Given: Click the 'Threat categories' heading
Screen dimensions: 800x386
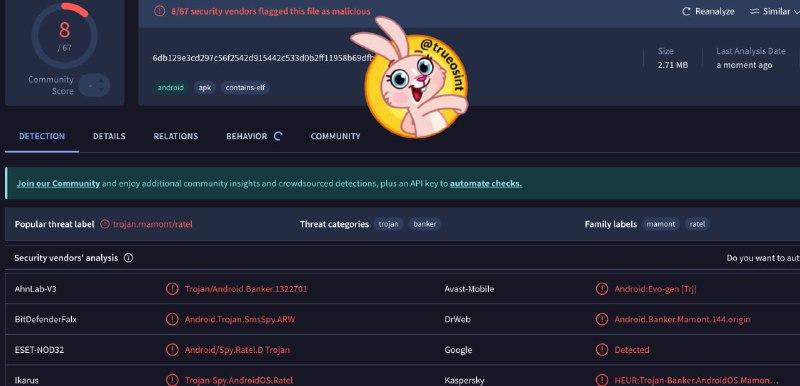Looking at the screenshot, I should click(334, 224).
